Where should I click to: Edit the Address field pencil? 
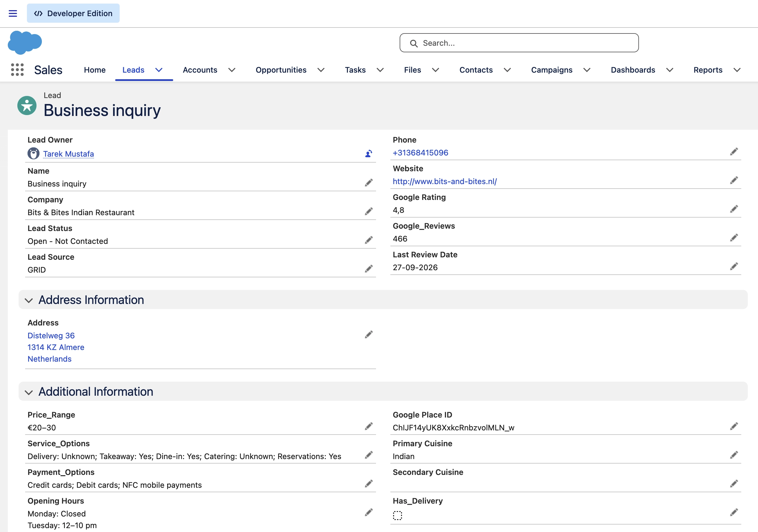pyautogui.click(x=369, y=335)
